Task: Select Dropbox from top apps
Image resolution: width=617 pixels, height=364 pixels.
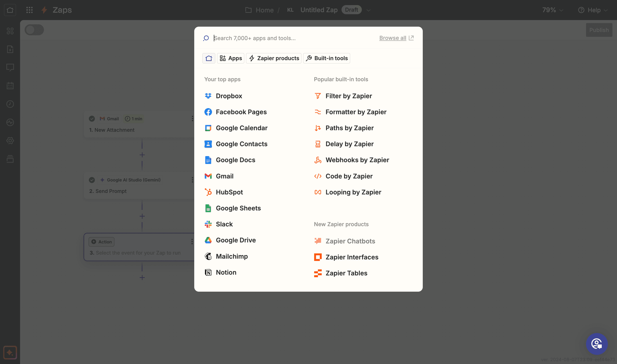Action: click(223, 96)
